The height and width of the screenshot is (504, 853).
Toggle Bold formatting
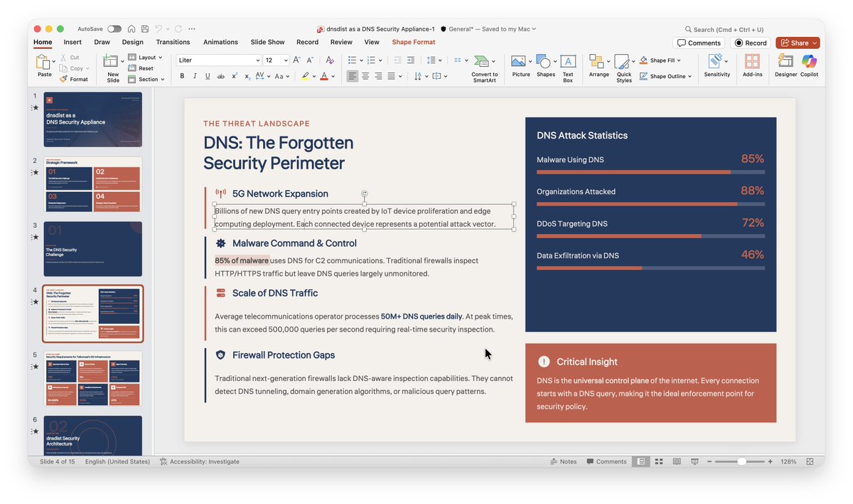(182, 76)
